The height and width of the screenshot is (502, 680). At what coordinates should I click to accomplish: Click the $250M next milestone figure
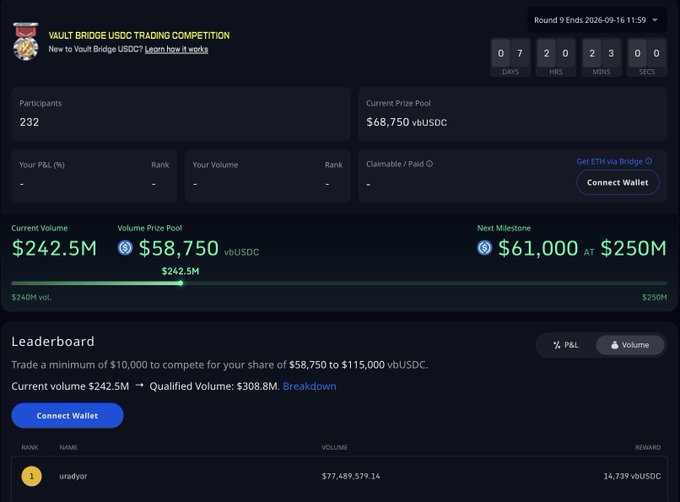point(633,248)
